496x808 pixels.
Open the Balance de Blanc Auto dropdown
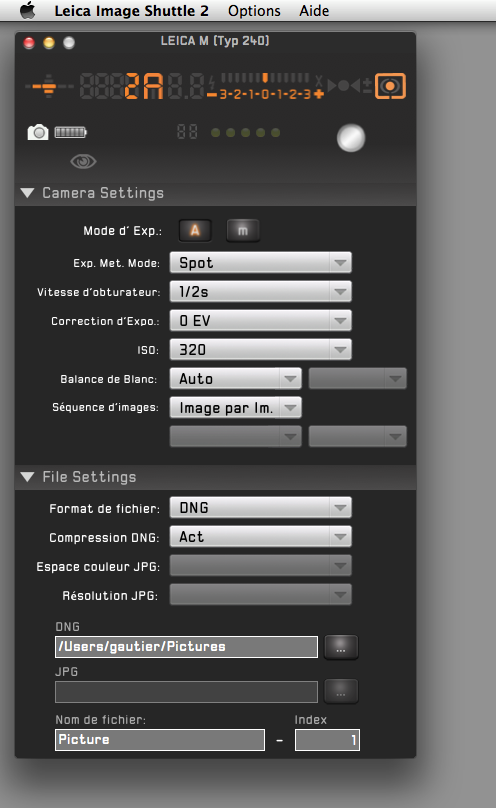click(235, 379)
